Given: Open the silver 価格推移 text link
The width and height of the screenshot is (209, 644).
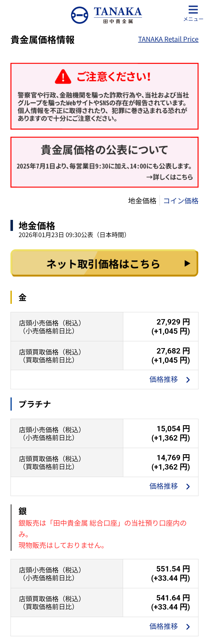Looking at the screenshot, I should tap(164, 626).
